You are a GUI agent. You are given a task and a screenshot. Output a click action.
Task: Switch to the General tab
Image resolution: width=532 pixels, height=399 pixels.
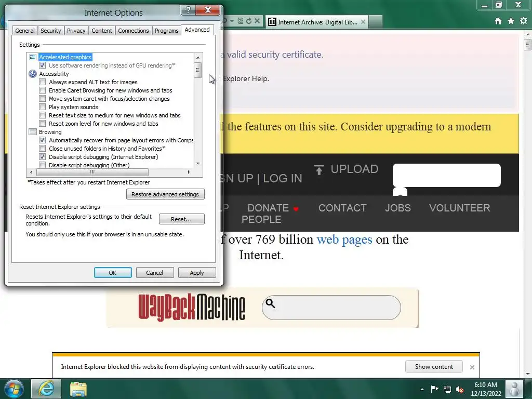(25, 31)
